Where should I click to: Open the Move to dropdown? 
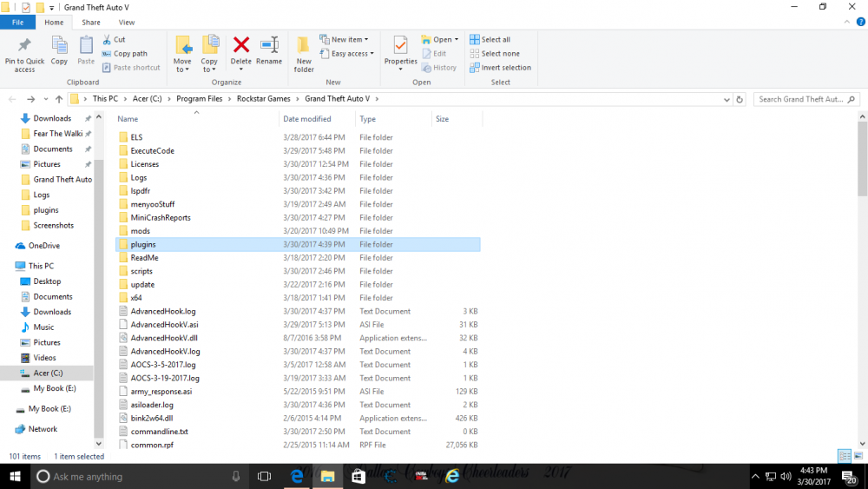[x=182, y=65]
